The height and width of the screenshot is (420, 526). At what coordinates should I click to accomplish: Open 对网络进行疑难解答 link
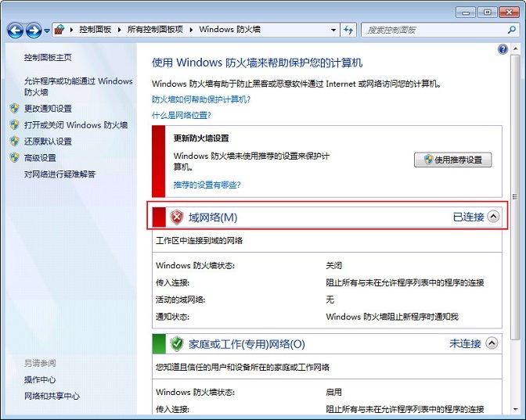point(59,174)
